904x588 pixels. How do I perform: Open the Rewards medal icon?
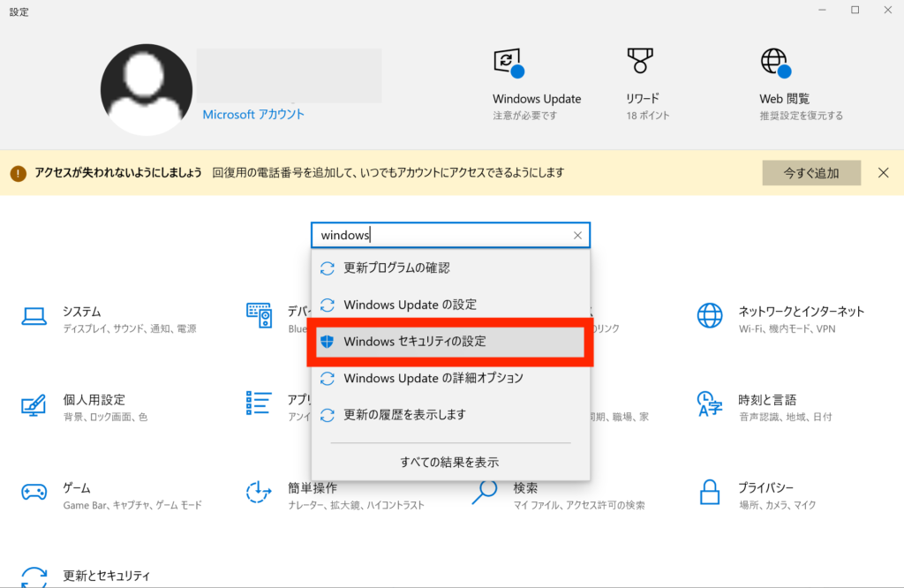click(x=640, y=61)
